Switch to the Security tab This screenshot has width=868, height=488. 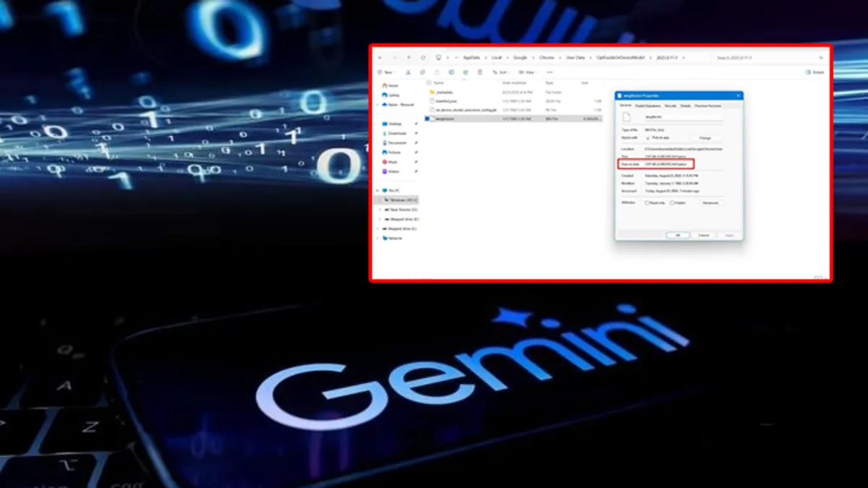pyautogui.click(x=671, y=106)
